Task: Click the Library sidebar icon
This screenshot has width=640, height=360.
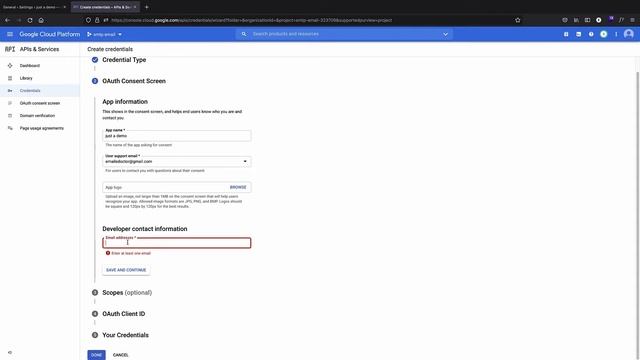Action: point(10,78)
